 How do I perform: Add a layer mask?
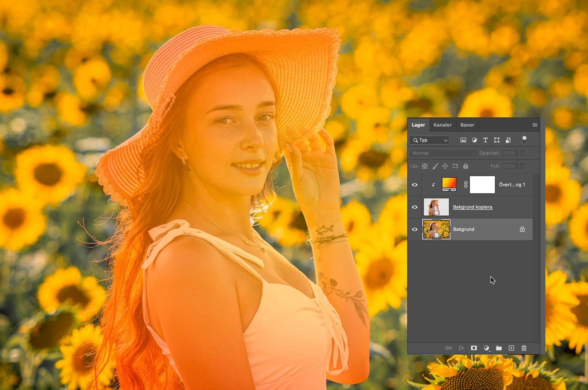(473, 348)
